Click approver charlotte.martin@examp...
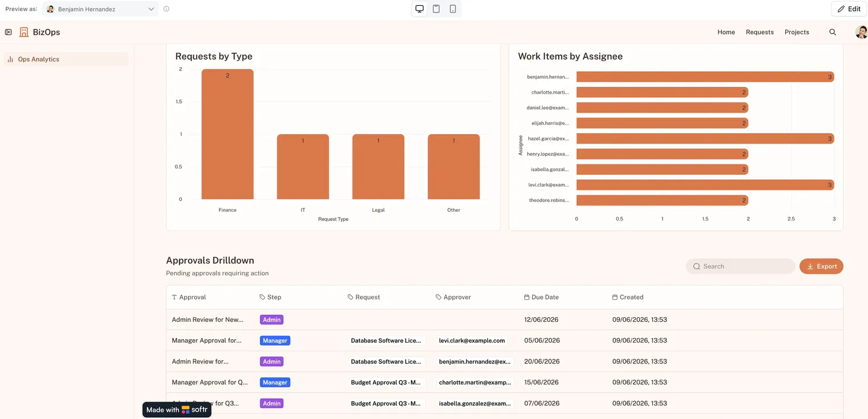This screenshot has width=868, height=419. coord(475,383)
